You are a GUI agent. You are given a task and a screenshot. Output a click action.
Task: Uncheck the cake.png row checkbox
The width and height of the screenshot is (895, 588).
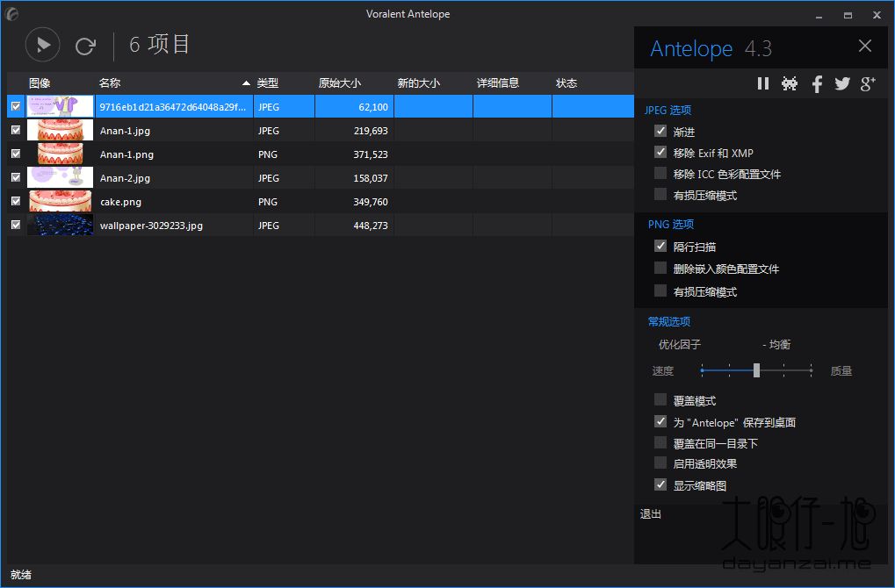(16, 201)
